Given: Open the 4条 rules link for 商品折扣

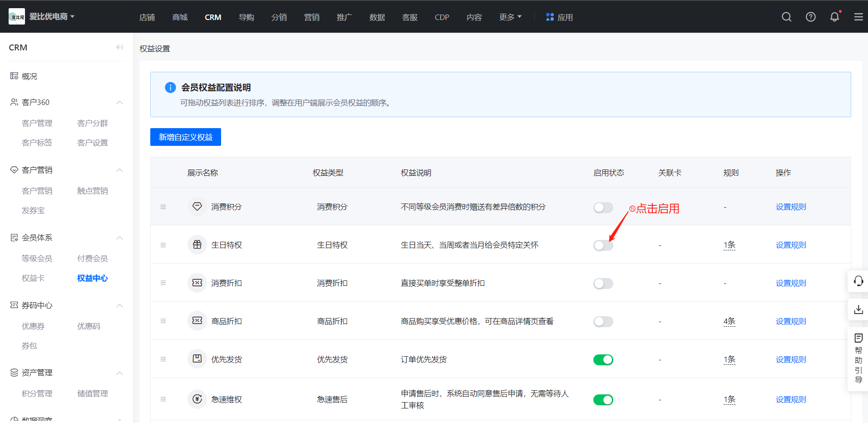Looking at the screenshot, I should click(730, 321).
